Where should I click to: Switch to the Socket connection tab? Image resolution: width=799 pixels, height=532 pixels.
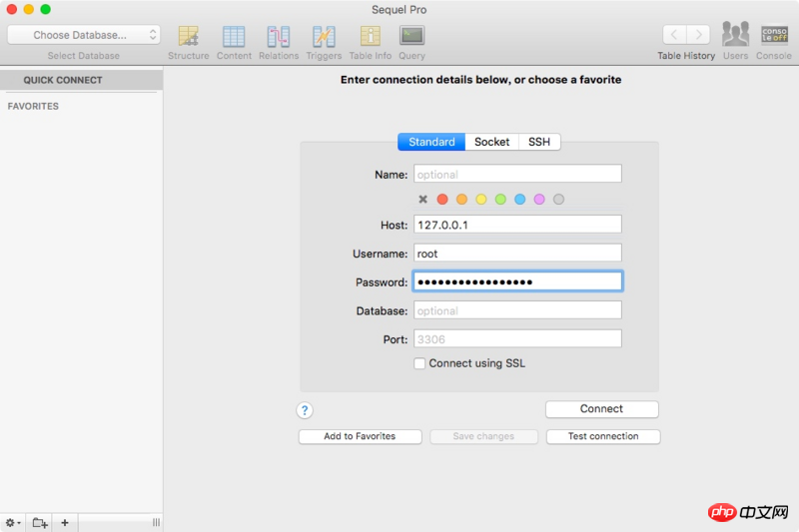[x=491, y=142]
